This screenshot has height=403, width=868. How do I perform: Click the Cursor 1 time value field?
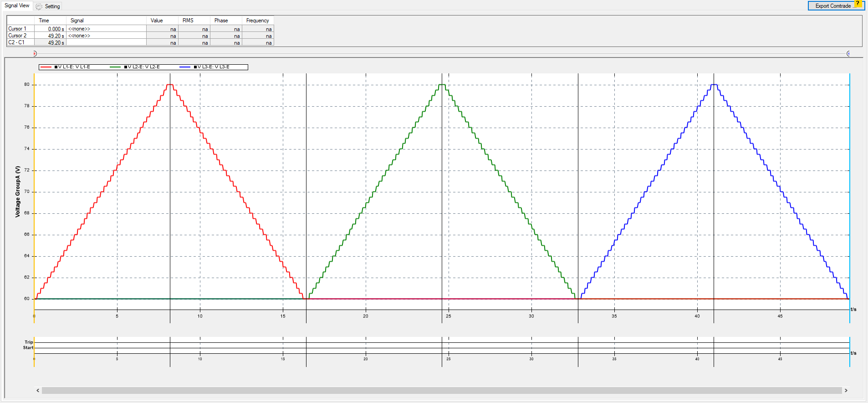point(50,29)
